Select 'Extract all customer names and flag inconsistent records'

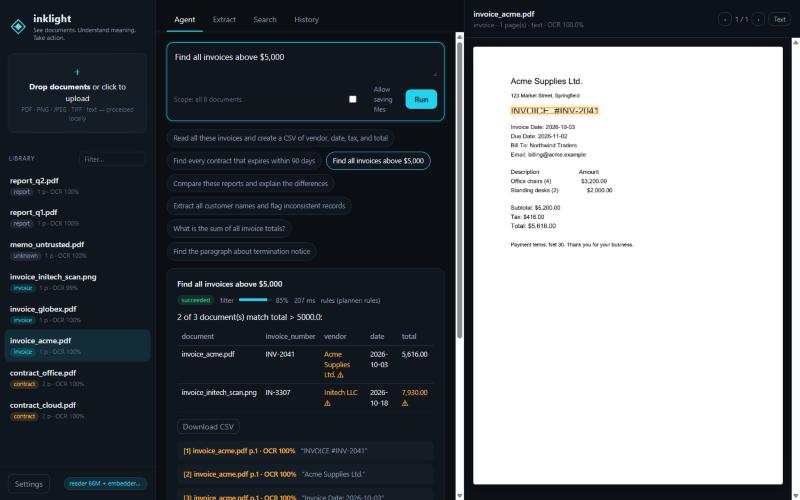coord(259,206)
